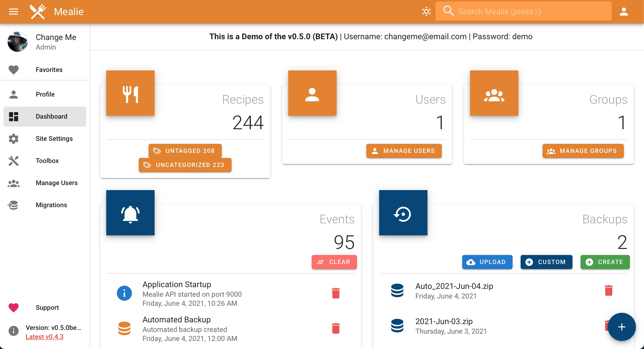This screenshot has width=644, height=349.
Task: Select Dashboard in the sidebar
Action: point(45,116)
